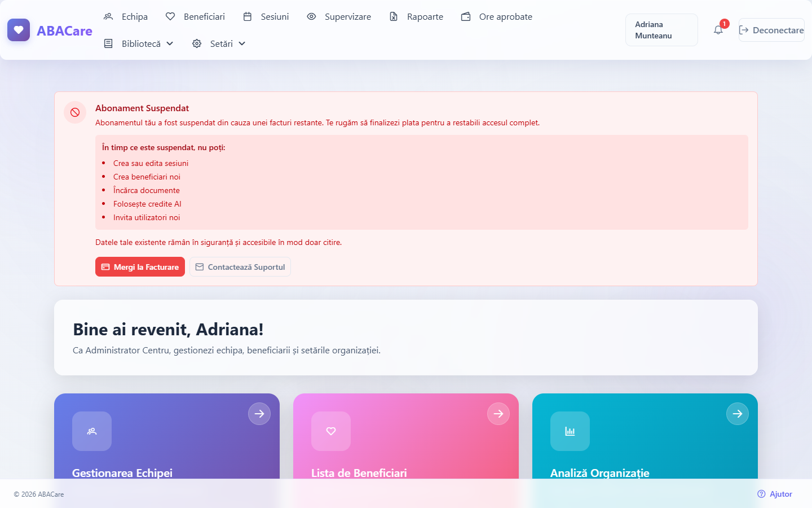The image size is (812, 508).
Task: Open the Supervizare page
Action: click(x=339, y=16)
